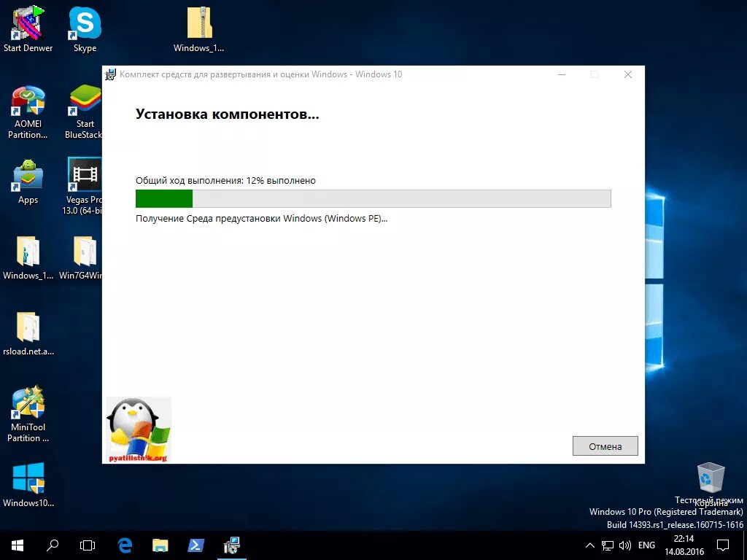Open File Explorer from taskbar
Image resolution: width=747 pixels, height=560 pixels.
coord(160,545)
